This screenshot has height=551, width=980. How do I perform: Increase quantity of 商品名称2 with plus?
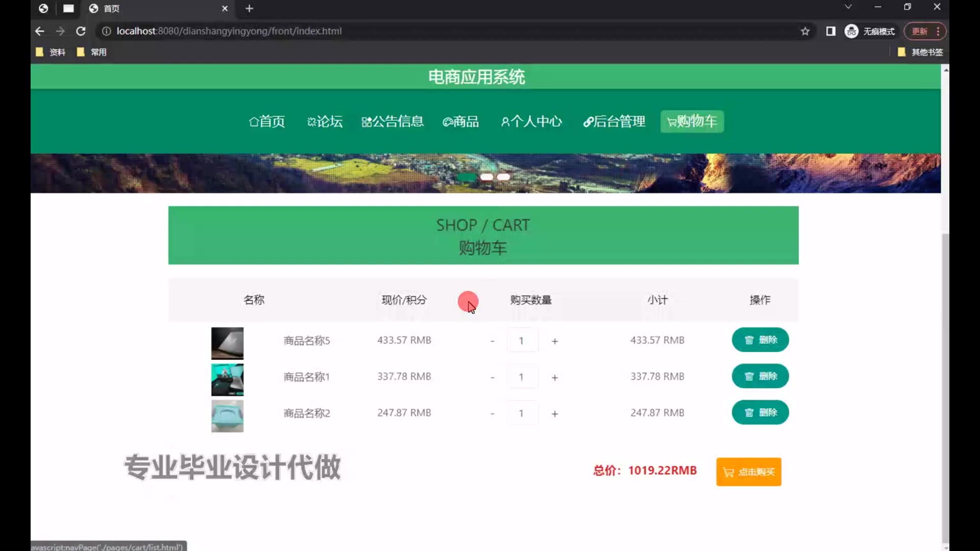(555, 414)
